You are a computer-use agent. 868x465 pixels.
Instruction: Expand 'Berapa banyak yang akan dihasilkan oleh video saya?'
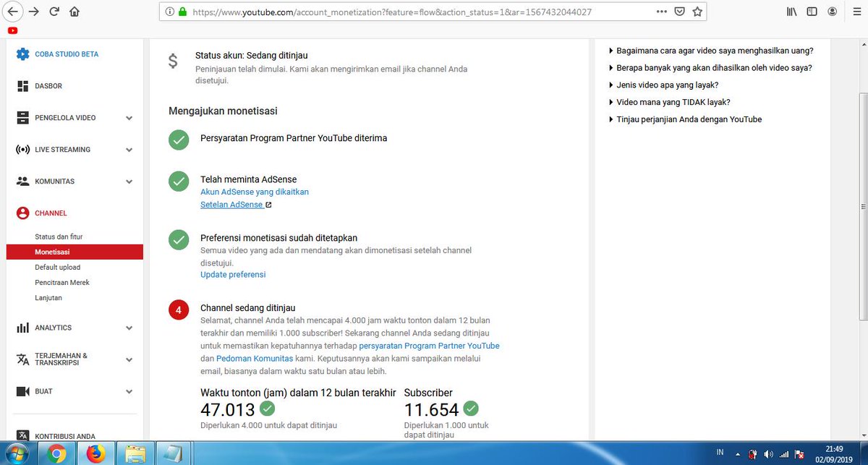tap(710, 68)
